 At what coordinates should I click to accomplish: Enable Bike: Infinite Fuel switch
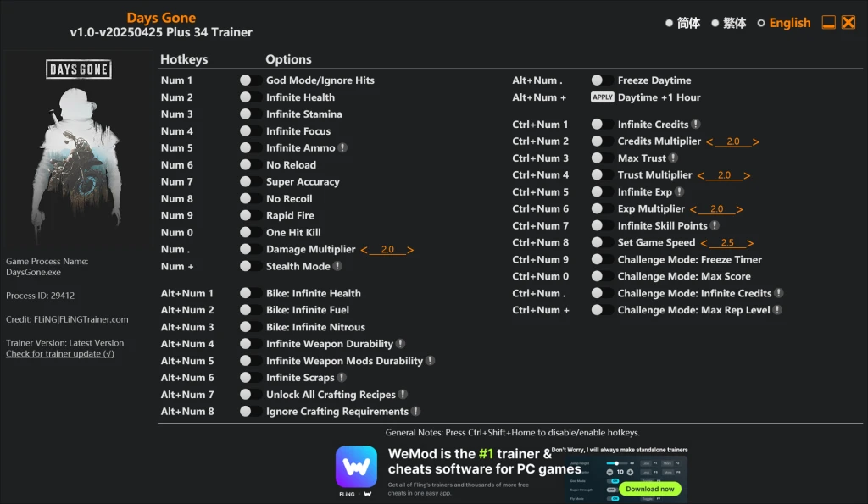click(x=250, y=310)
